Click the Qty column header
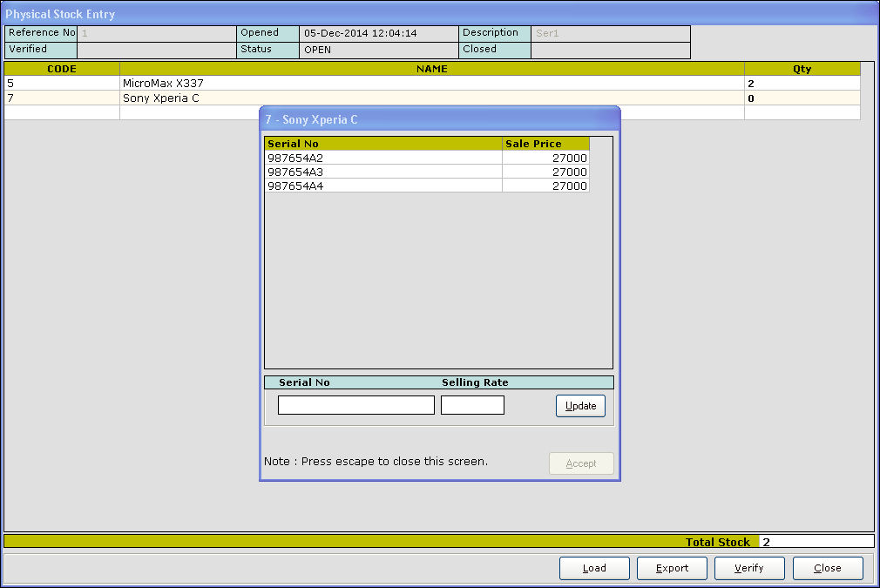Image resolution: width=880 pixels, height=588 pixels. tap(802, 69)
